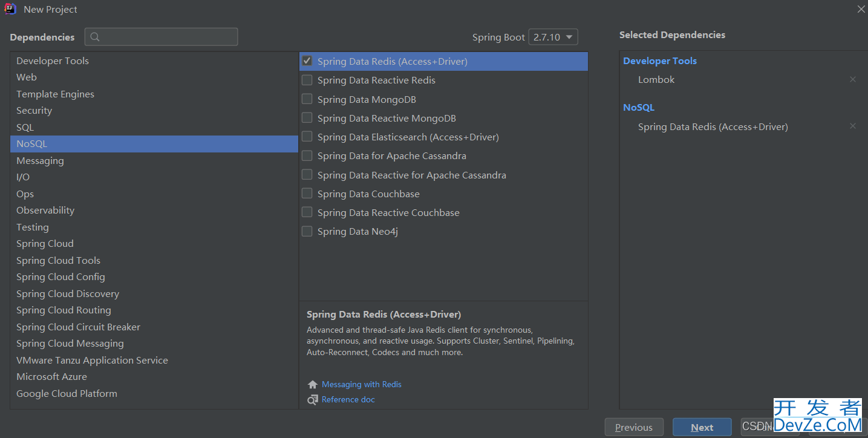Open Microsoft Azure category
Screen dimensions: 868x438
point(154,377)
